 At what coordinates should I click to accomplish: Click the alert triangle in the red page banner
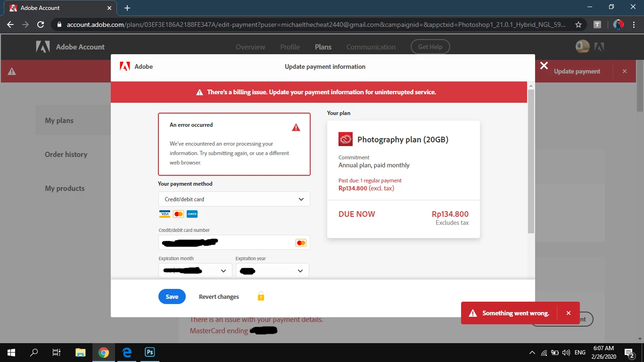12,72
